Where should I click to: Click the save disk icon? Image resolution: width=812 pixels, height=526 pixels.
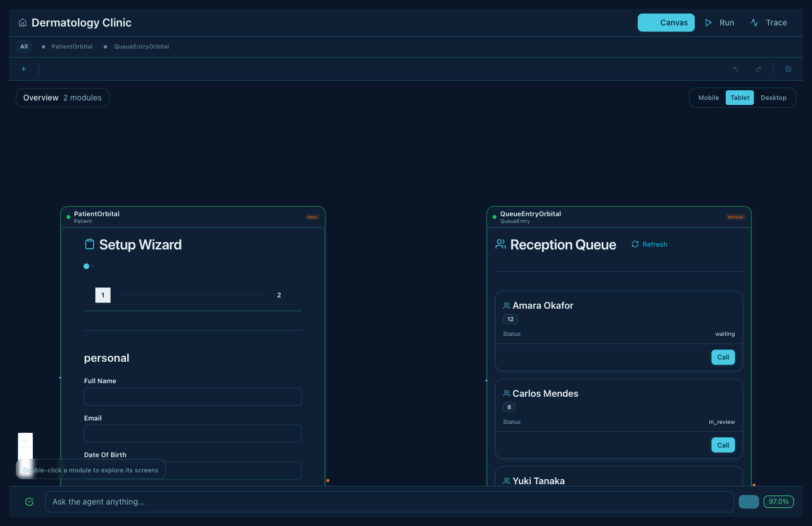point(788,69)
